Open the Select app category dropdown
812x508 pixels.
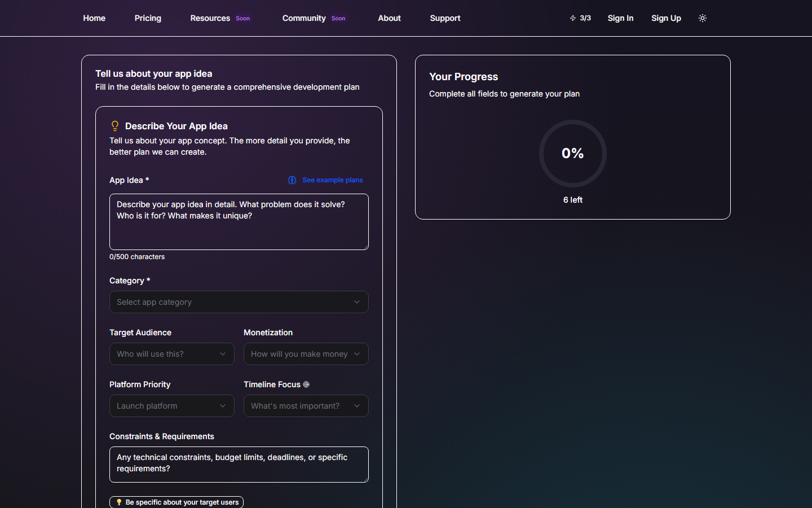[x=239, y=302]
